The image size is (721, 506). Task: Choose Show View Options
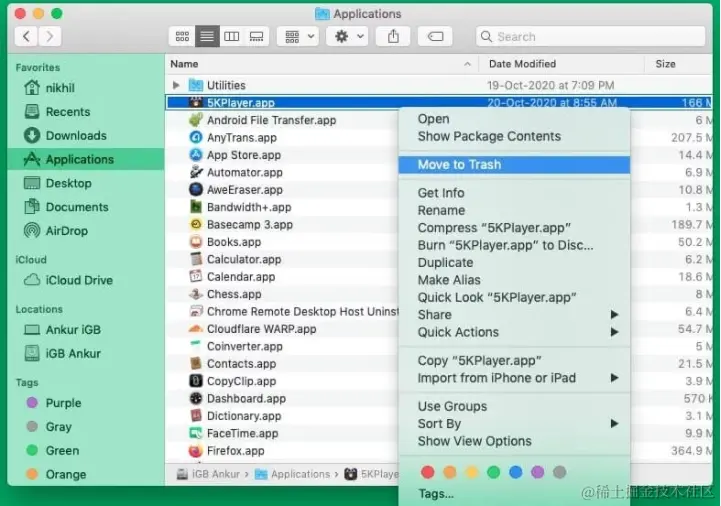(x=514, y=441)
